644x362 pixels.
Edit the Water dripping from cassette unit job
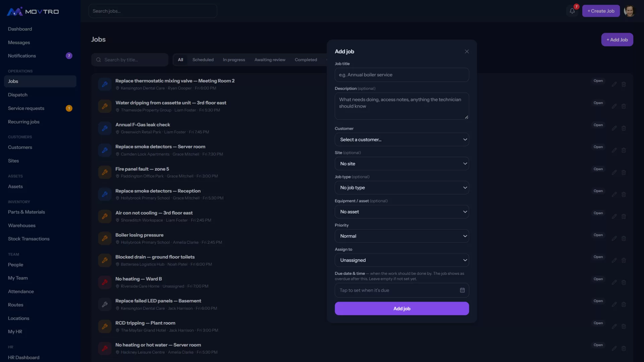[614, 106]
